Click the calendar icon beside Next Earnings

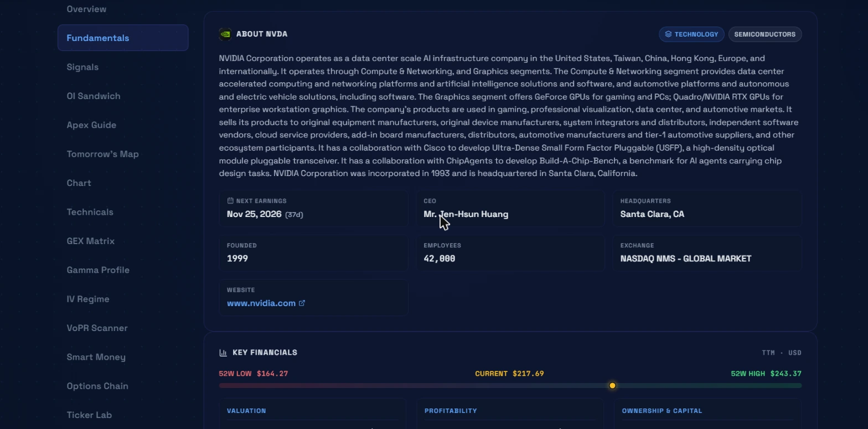point(230,201)
